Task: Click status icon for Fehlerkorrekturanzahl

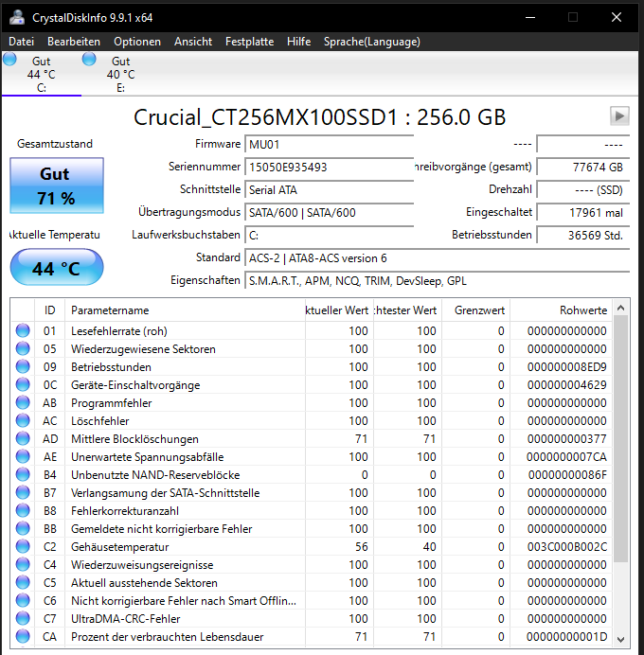Action: pos(23,510)
